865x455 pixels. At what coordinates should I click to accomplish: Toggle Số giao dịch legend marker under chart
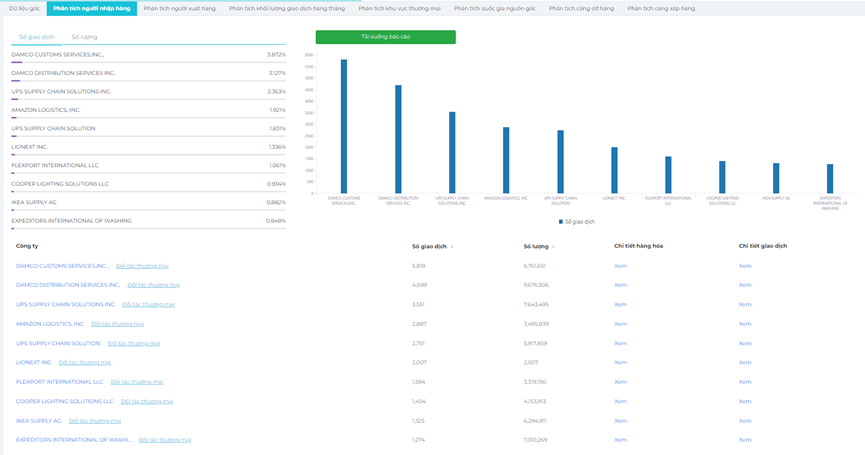tap(560, 222)
